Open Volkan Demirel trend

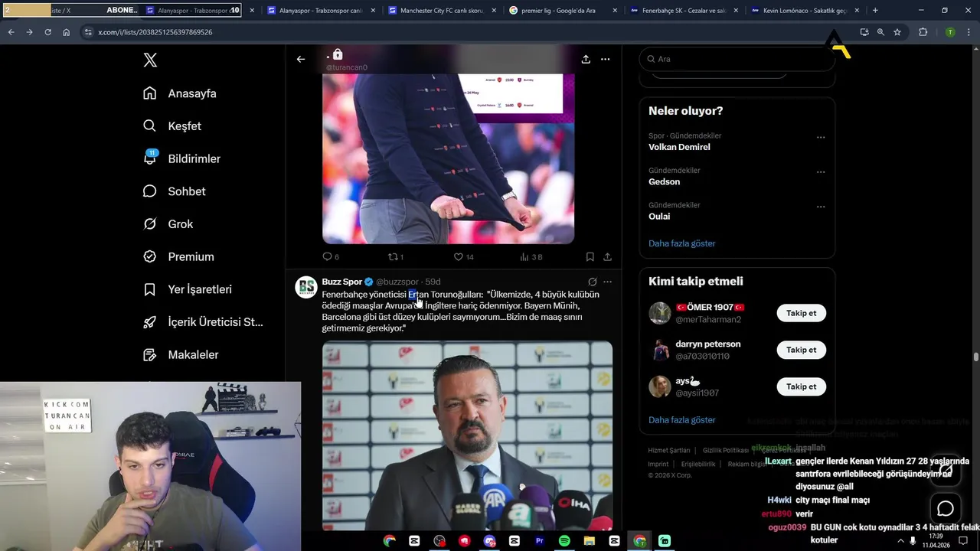coord(679,147)
